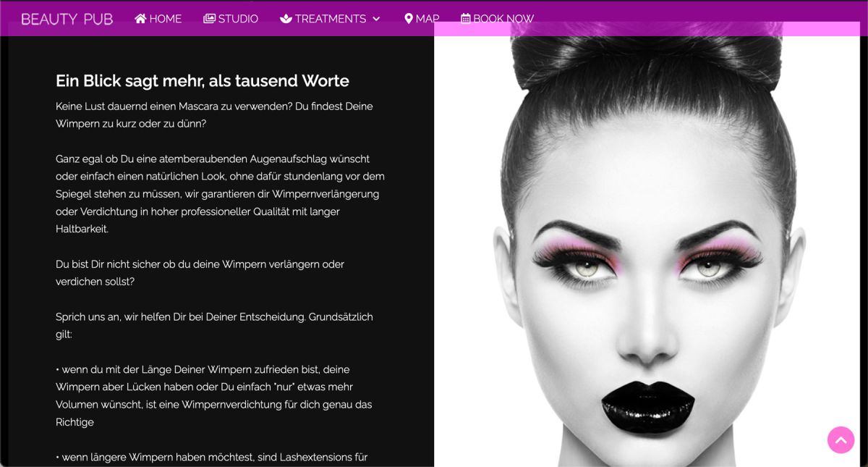The height and width of the screenshot is (467, 868).
Task: Open the MAP navigation link
Action: click(x=422, y=19)
